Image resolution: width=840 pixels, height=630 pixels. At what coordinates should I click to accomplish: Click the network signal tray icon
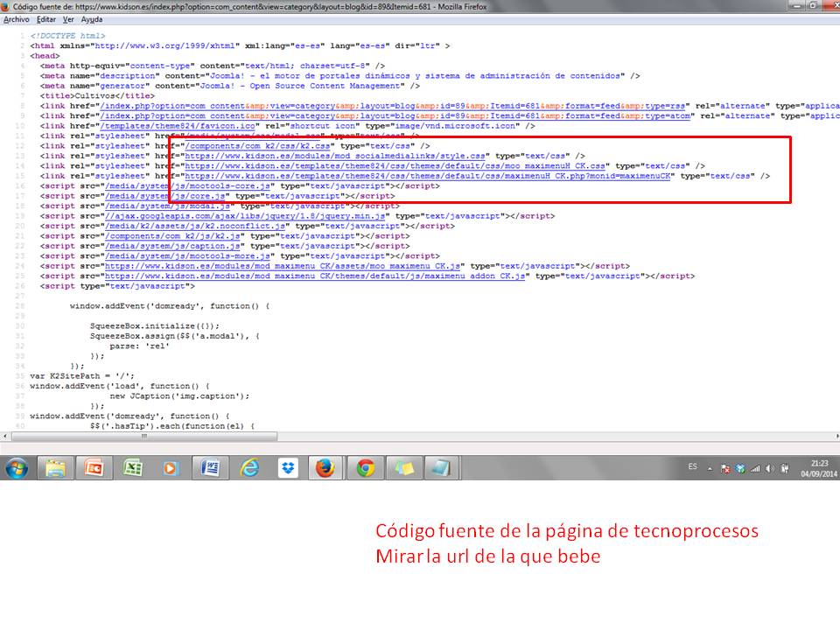tap(755, 469)
